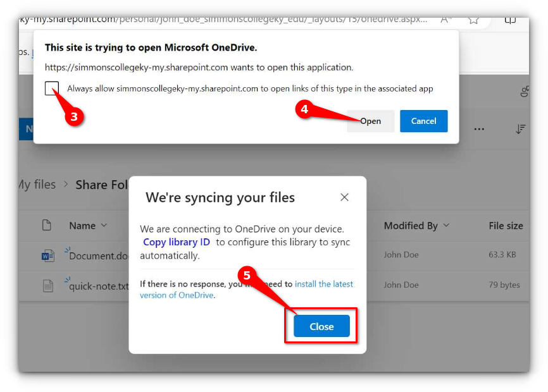Click the favorites star icon in address bar
The width and height of the screenshot is (548, 392).
473,20
